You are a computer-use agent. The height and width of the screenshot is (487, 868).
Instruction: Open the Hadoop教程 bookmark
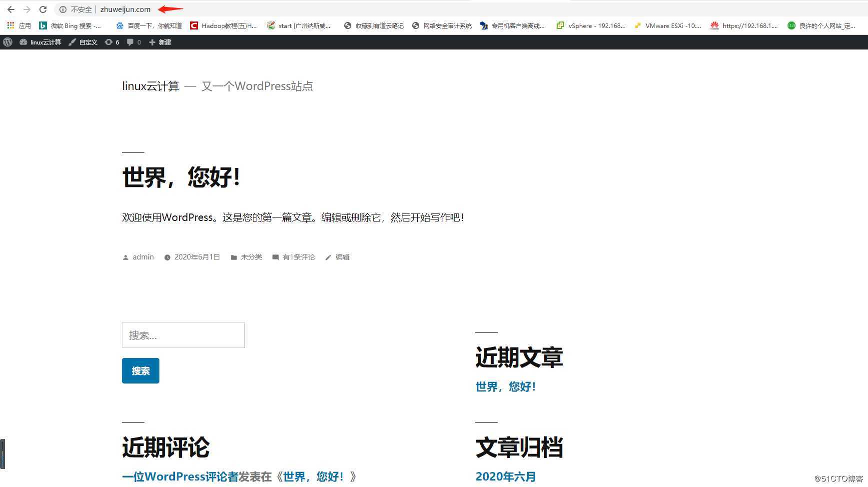coord(223,25)
